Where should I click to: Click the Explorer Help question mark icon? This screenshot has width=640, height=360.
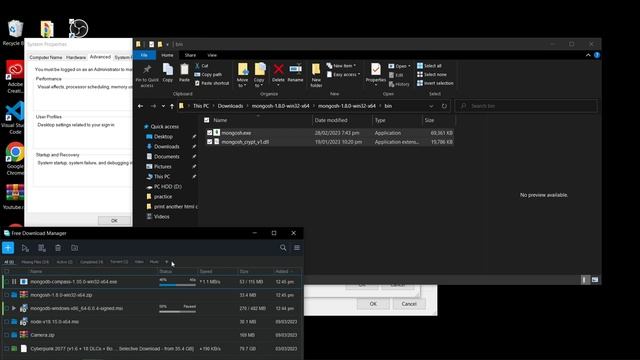tap(597, 55)
